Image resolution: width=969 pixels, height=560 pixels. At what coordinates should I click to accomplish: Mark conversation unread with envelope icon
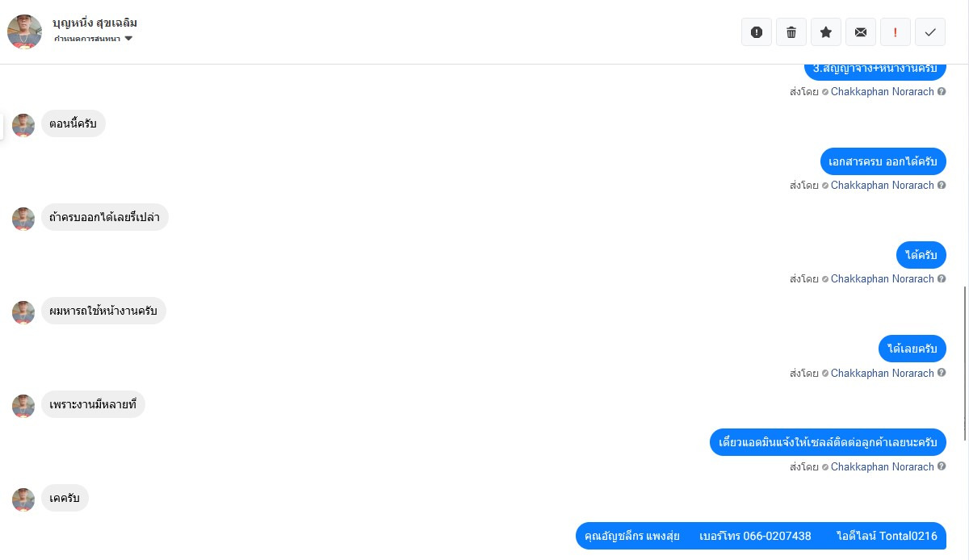click(861, 32)
